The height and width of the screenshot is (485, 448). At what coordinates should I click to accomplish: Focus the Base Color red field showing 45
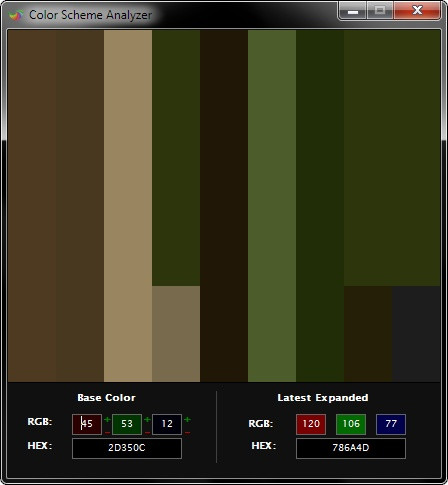pos(87,424)
